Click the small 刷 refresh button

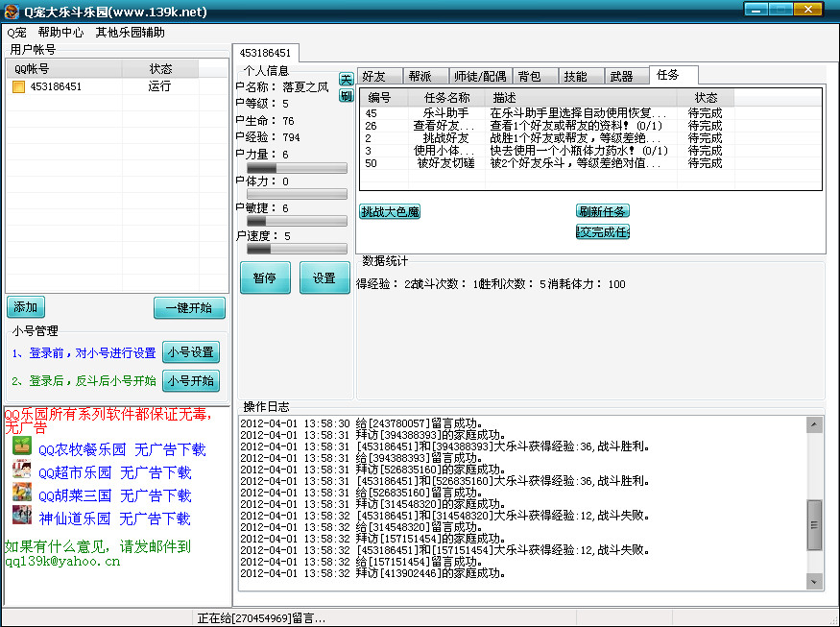pyautogui.click(x=346, y=96)
